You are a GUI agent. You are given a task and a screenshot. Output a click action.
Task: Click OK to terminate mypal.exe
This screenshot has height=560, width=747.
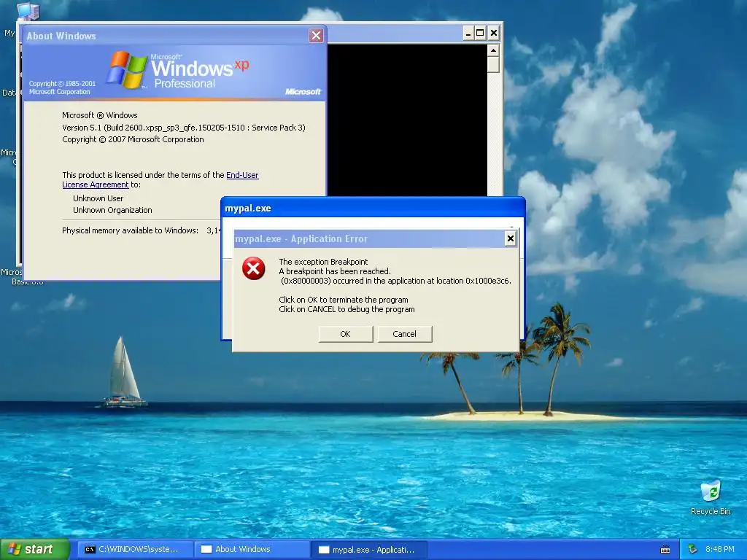[345, 334]
